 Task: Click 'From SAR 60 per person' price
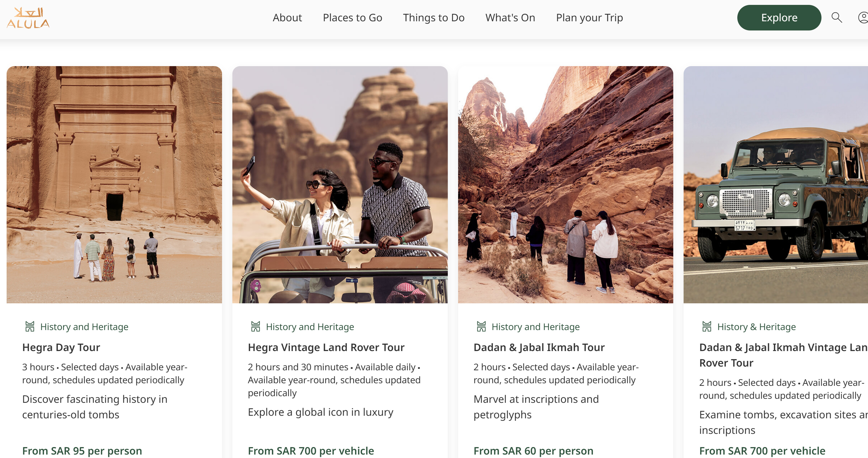[x=533, y=451]
